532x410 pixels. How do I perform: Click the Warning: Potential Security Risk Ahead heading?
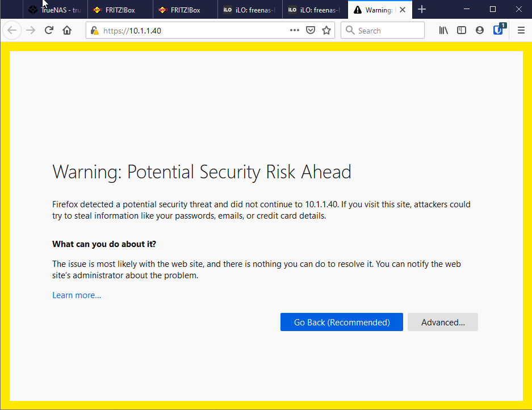coord(202,171)
